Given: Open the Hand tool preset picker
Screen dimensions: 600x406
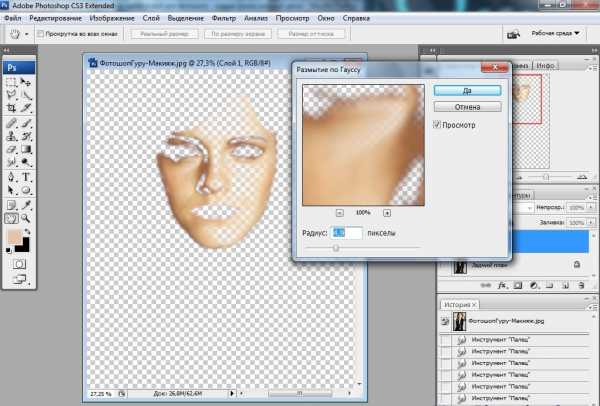Looking at the screenshot, I should [26, 34].
